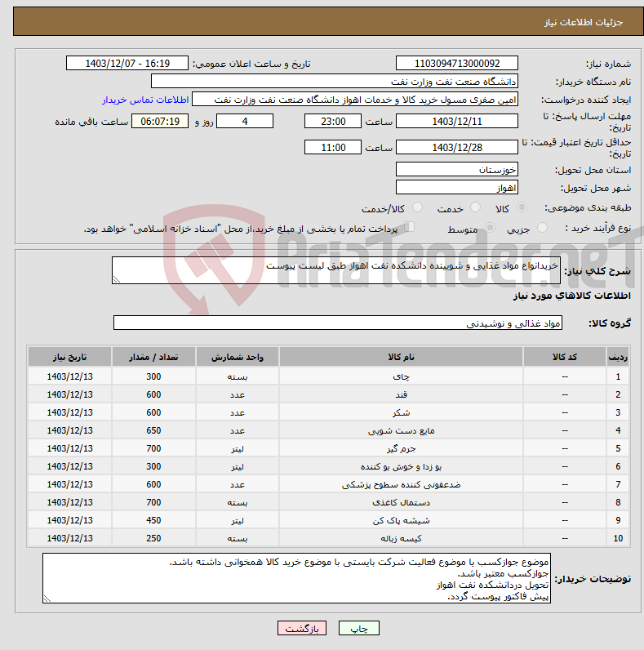This screenshot has width=644, height=650.
Task: Click the واحد شمارش column header
Action: coord(238,357)
